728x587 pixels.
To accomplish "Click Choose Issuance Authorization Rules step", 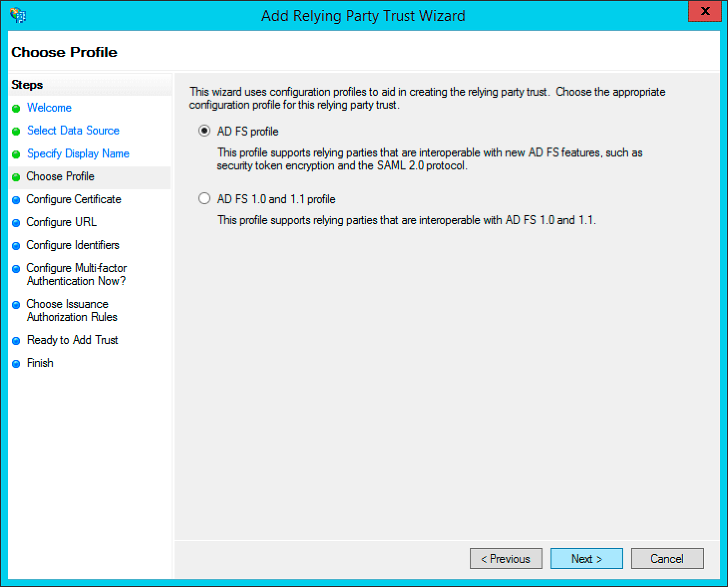I will tap(72, 310).
